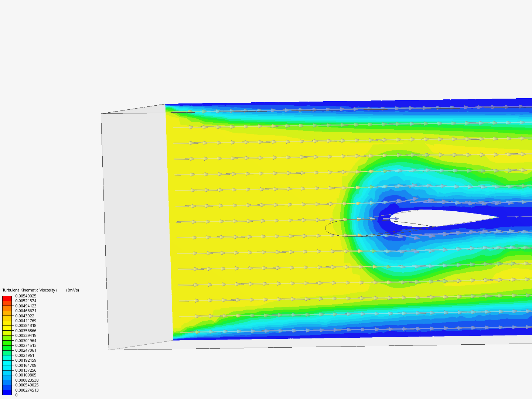The image size is (532, 399).
Task: Select the legend value 0.00494123
Action: pyautogui.click(x=26, y=306)
